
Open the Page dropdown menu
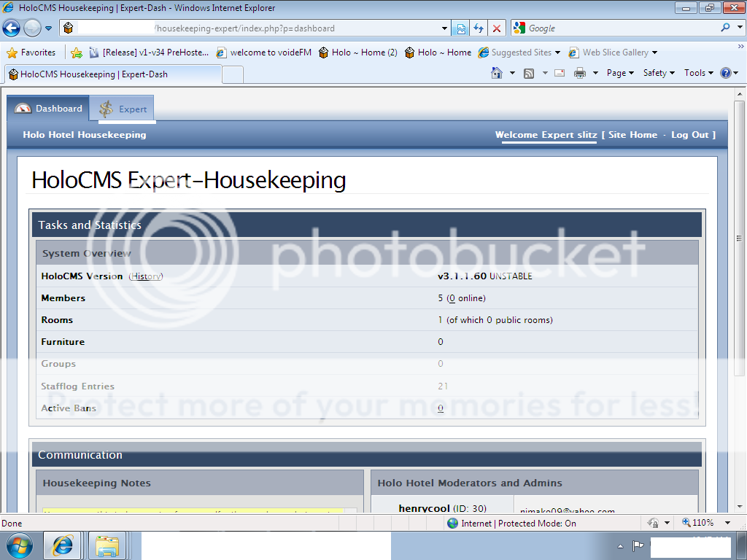(620, 73)
